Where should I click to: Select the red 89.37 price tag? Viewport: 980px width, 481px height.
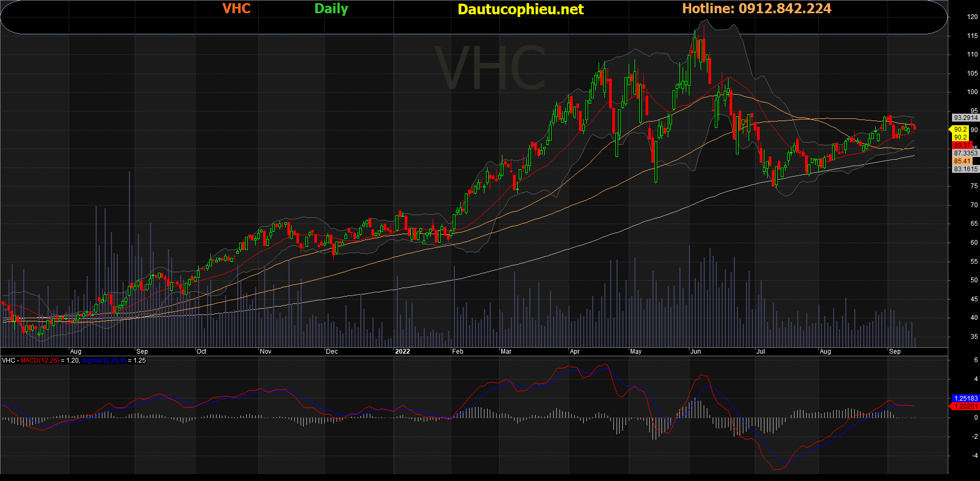click(x=962, y=145)
